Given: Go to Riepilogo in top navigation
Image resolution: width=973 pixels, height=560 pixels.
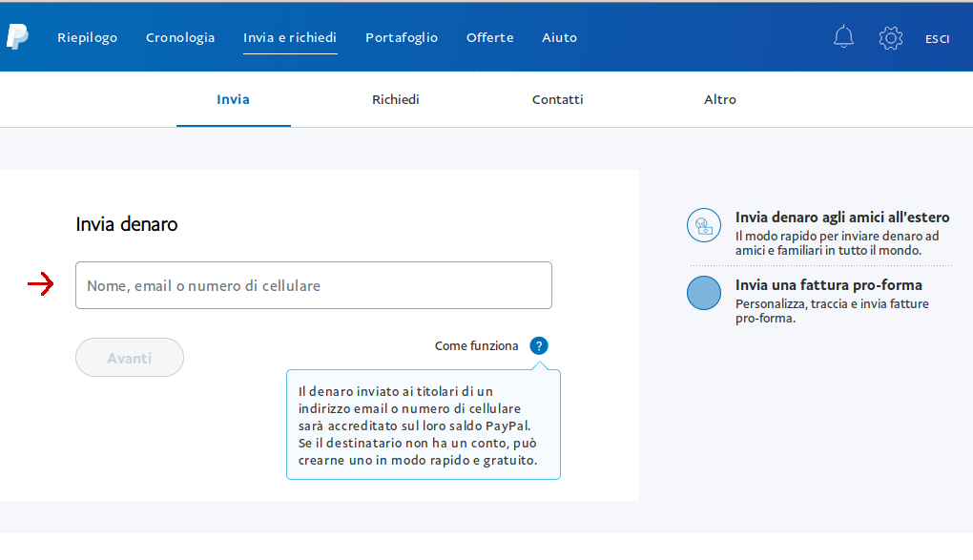Looking at the screenshot, I should coord(87,38).
